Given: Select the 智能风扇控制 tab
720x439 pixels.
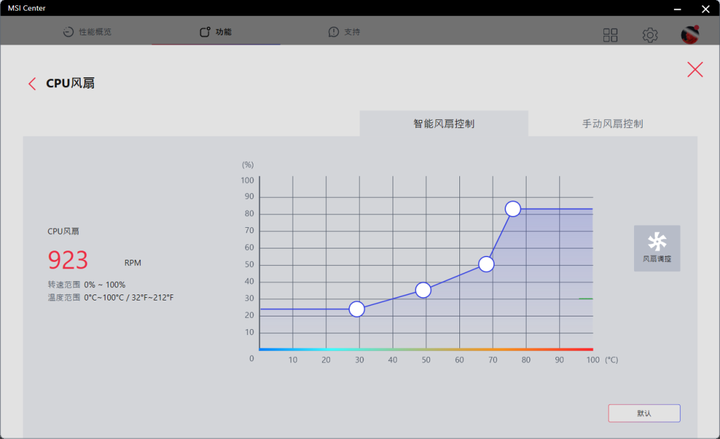Looking at the screenshot, I should pos(444,124).
